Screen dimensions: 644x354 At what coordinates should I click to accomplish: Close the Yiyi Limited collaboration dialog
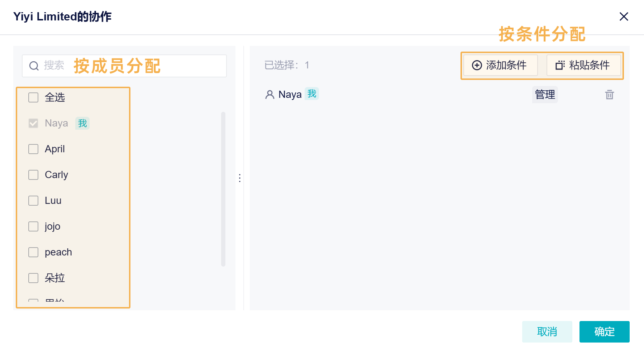pyautogui.click(x=624, y=16)
